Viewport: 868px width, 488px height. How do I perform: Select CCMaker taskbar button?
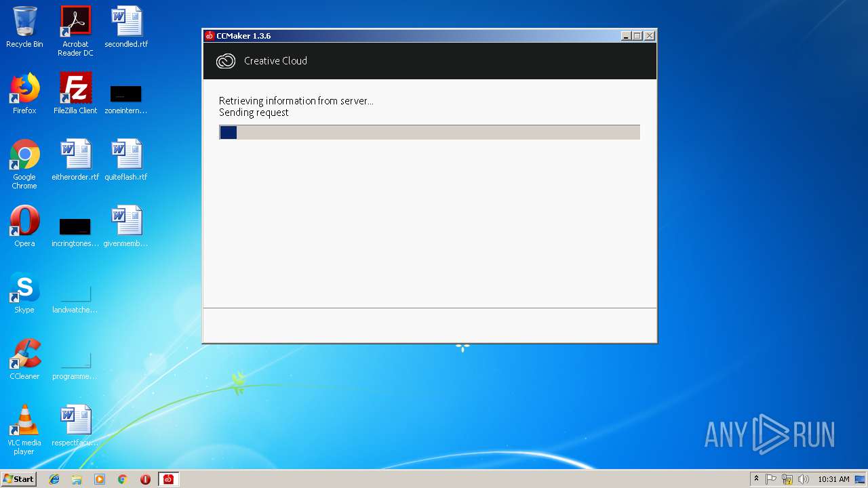(x=168, y=479)
